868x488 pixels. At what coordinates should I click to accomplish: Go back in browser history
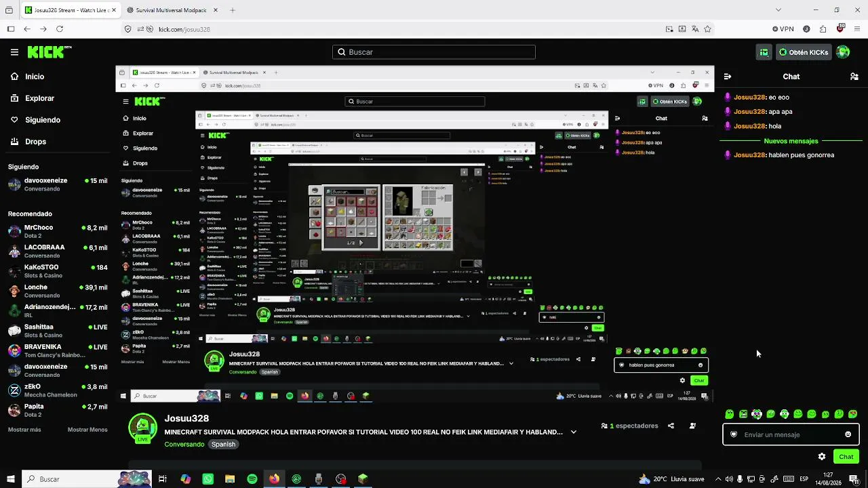click(27, 29)
